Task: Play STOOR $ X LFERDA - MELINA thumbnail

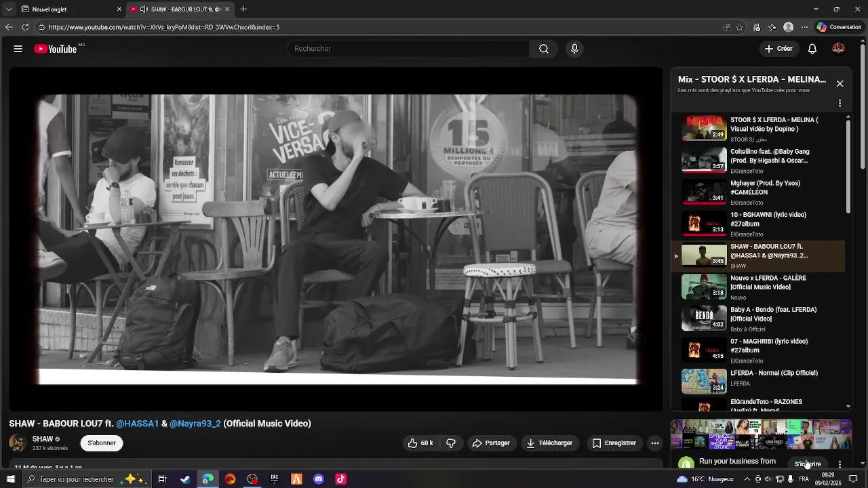Action: (704, 128)
